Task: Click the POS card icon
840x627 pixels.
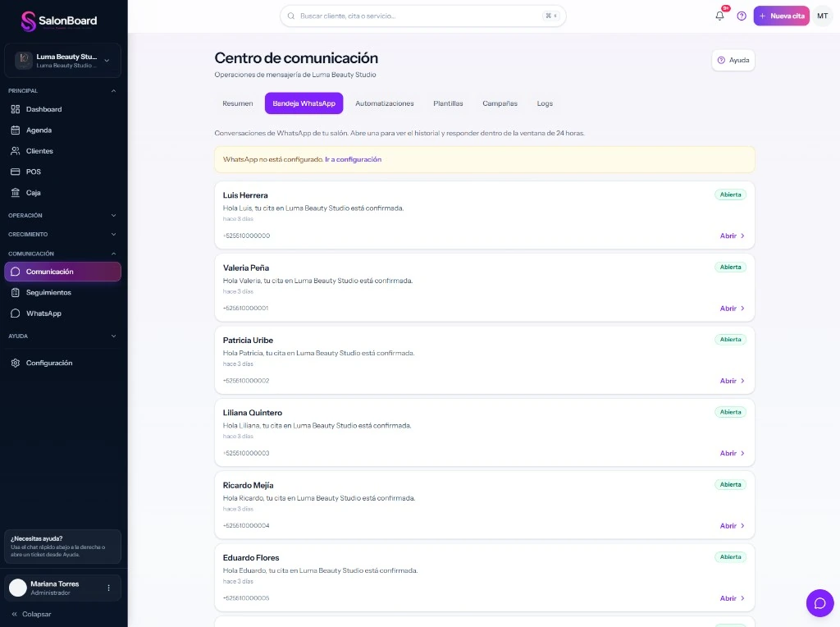Action: tap(16, 172)
